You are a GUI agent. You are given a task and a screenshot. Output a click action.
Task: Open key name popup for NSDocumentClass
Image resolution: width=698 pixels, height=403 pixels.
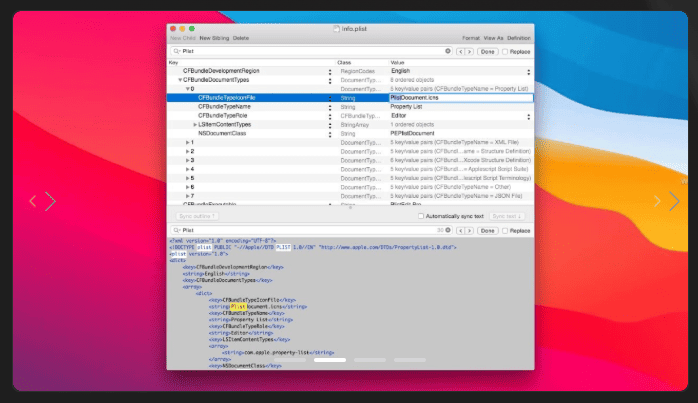point(330,134)
